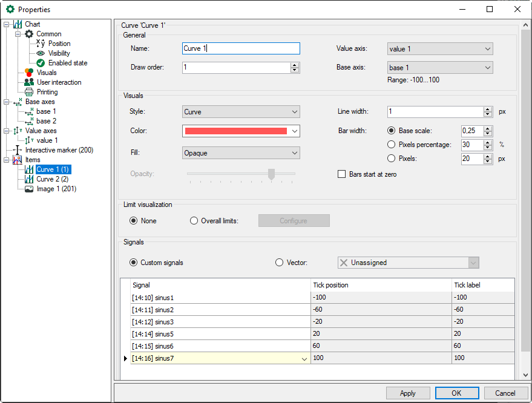Open the red Color swatch picker

(x=241, y=131)
